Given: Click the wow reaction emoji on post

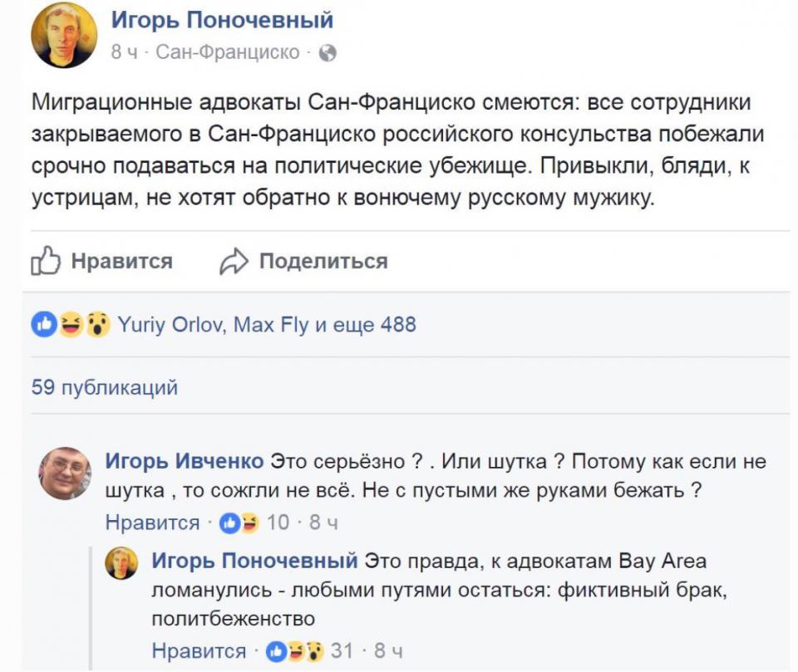Looking at the screenshot, I should pyautogui.click(x=97, y=324).
